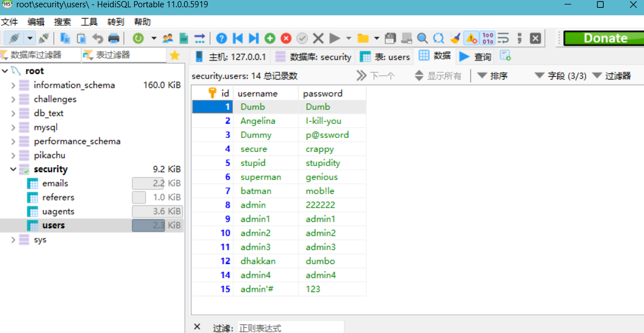
Task: Open the 文件 menu
Action: coord(9,22)
